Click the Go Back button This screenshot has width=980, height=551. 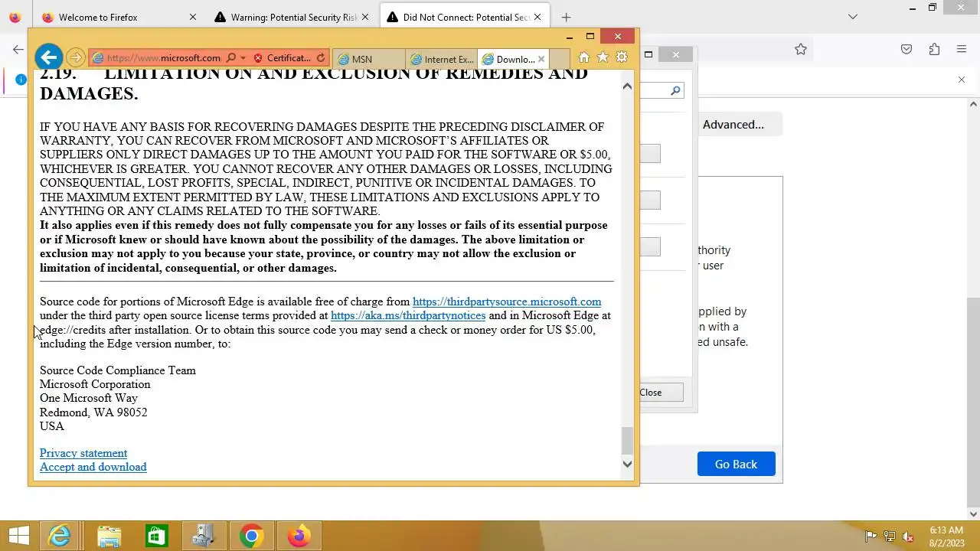(736, 464)
